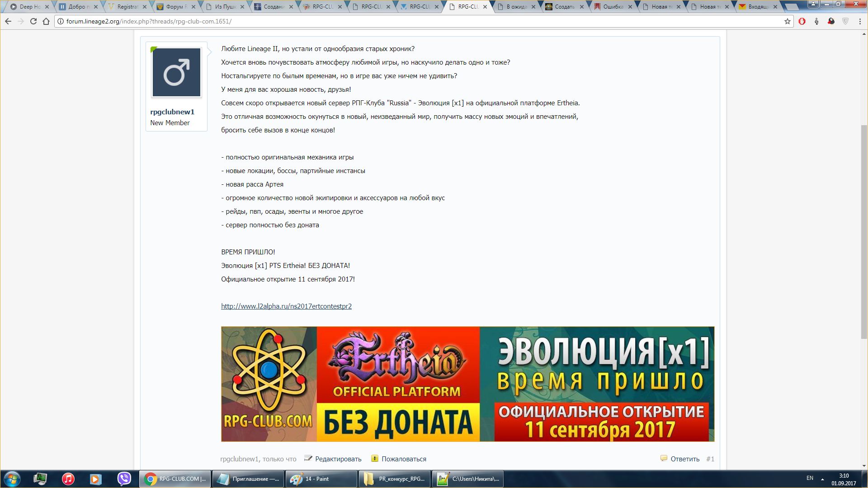This screenshot has width=868, height=488.
Task: Show hidden system tray icons
Action: click(822, 479)
